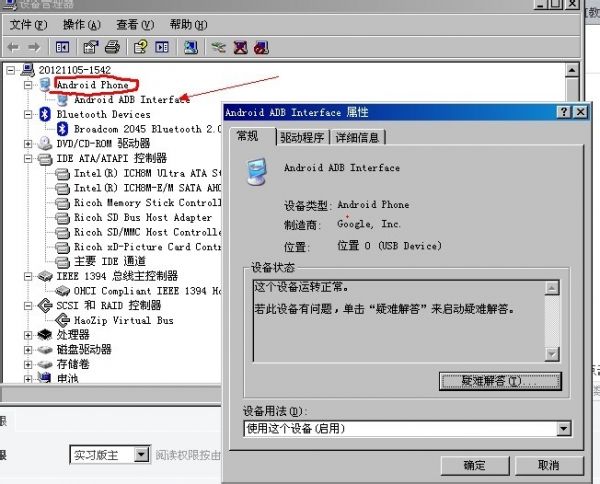Open the 实习版主 dropdown

pos(141,455)
